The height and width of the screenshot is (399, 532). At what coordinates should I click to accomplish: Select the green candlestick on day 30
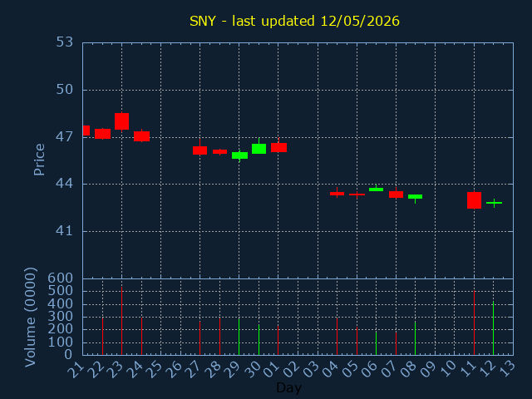tap(259, 148)
